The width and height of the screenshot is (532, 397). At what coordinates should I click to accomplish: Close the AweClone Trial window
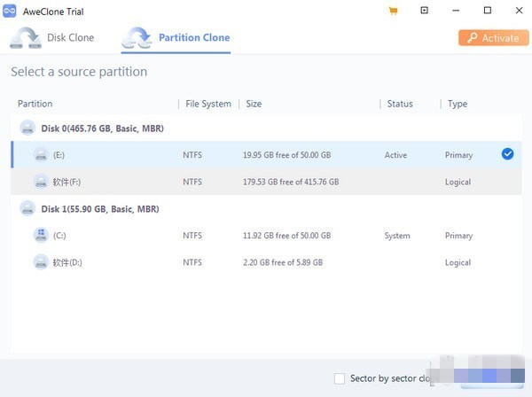click(x=519, y=11)
